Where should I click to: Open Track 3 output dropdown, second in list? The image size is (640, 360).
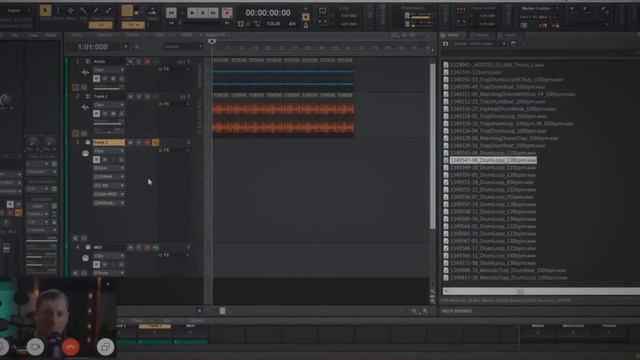[109, 177]
